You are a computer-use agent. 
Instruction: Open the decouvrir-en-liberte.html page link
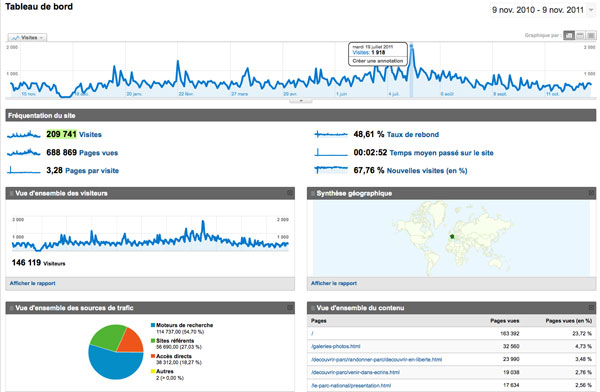(x=377, y=359)
